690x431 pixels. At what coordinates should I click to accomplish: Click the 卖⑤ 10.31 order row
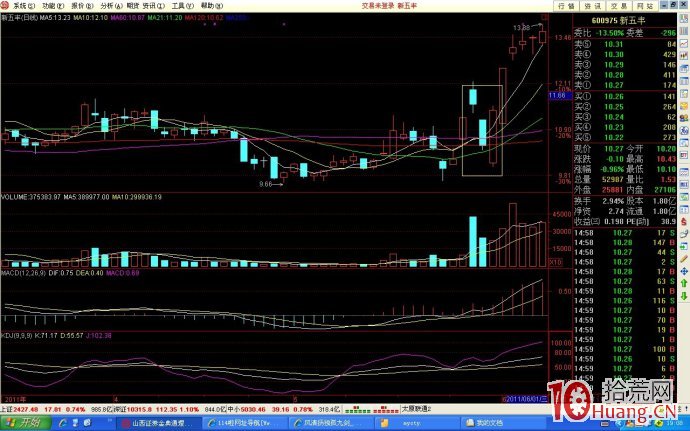[625, 44]
